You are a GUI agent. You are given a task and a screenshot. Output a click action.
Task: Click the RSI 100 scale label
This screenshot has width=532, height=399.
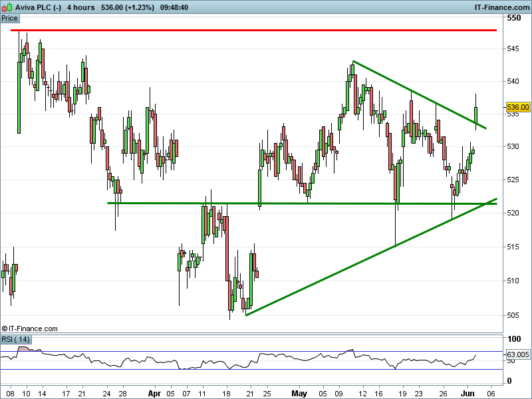[514, 338]
